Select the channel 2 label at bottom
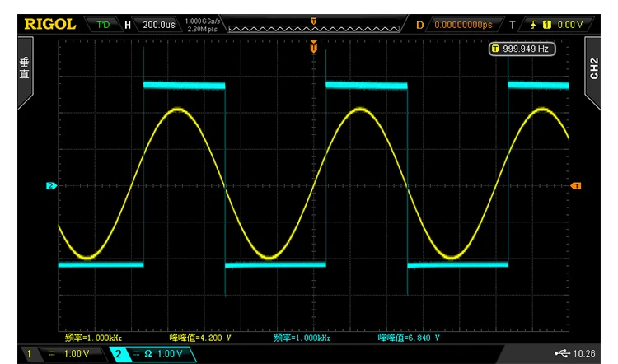The height and width of the screenshot is (364, 618). [118, 354]
